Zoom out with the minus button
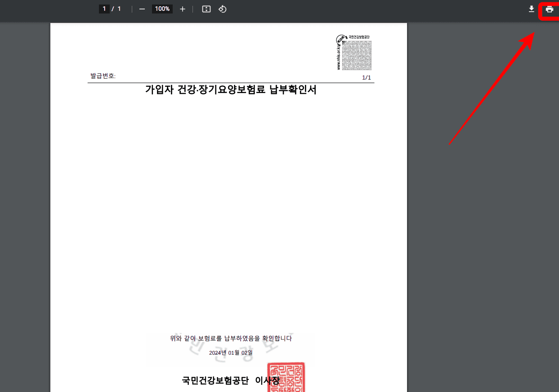Viewport: 559px width, 392px height. point(142,9)
